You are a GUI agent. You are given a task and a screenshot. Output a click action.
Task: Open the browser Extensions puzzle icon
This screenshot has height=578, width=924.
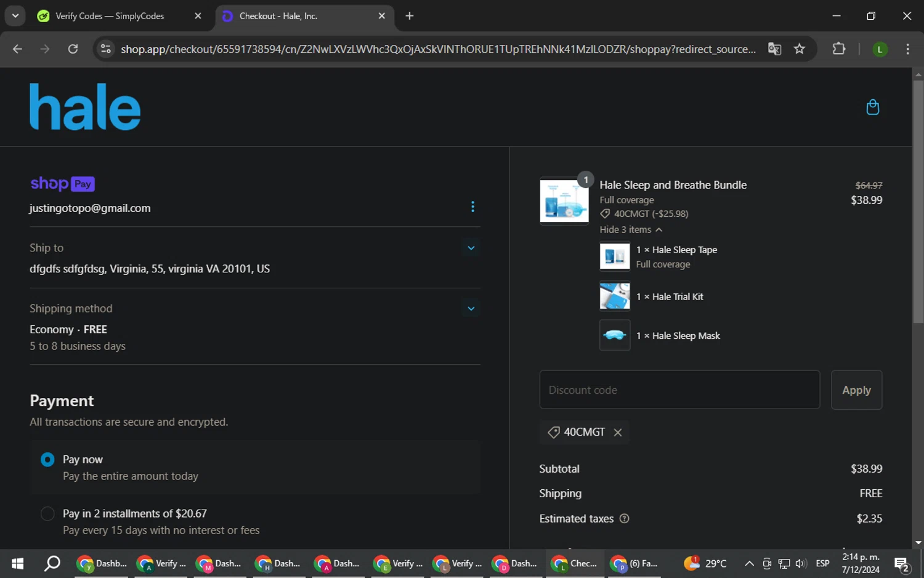[839, 49]
